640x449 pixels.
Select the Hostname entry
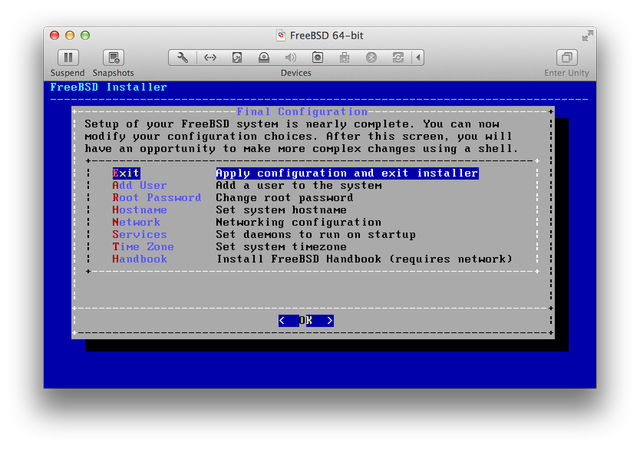click(140, 210)
